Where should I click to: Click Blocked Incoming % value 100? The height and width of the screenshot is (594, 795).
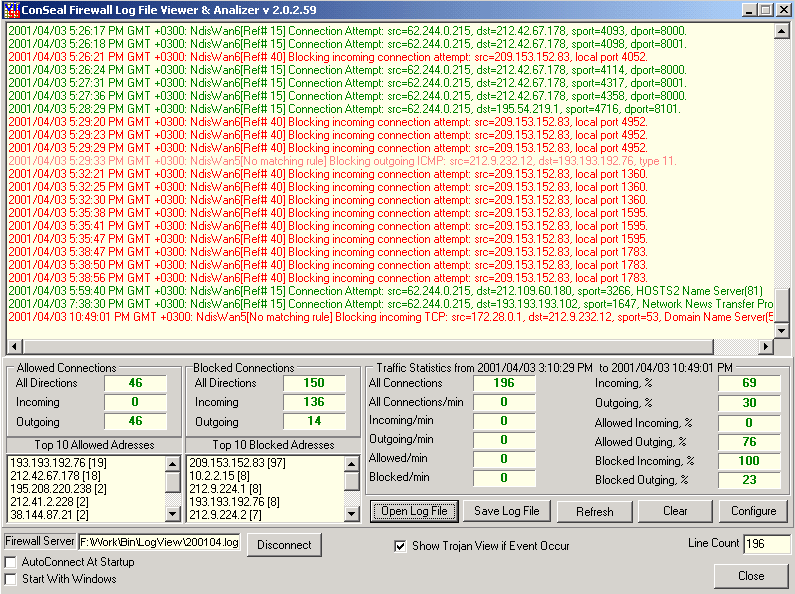tap(749, 461)
